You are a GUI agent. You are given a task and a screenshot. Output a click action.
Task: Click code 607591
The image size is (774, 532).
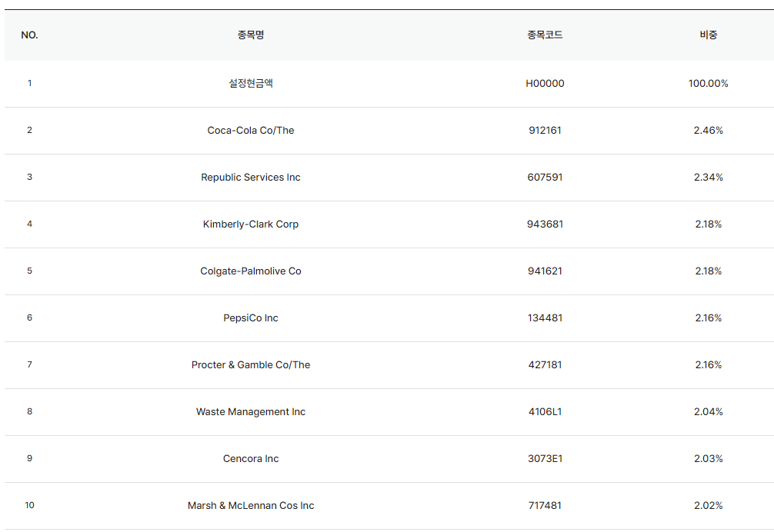click(545, 177)
